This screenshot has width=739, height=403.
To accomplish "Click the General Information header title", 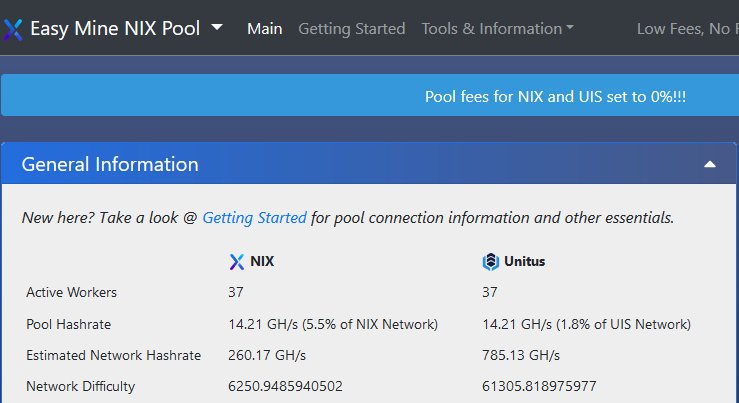I will (110, 164).
